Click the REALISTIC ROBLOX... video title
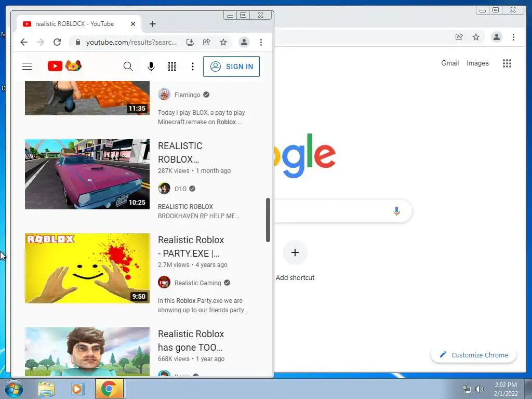The image size is (532, 399). coord(180,152)
